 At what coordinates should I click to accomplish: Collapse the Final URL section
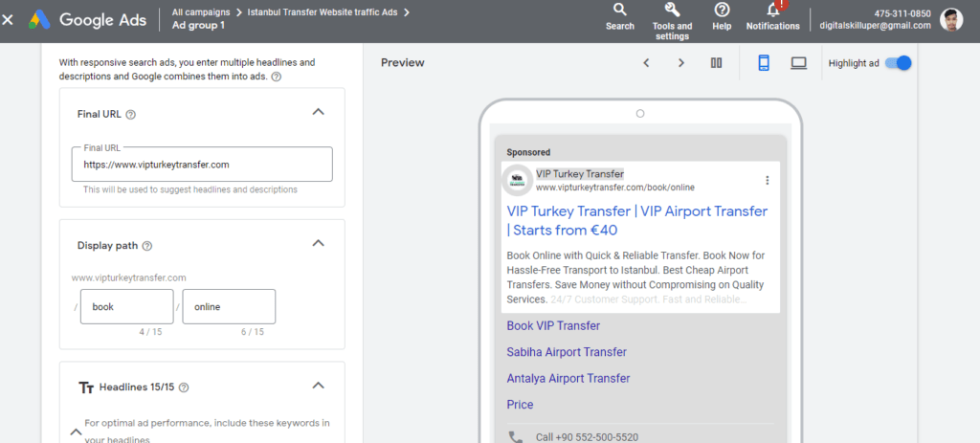tap(319, 112)
